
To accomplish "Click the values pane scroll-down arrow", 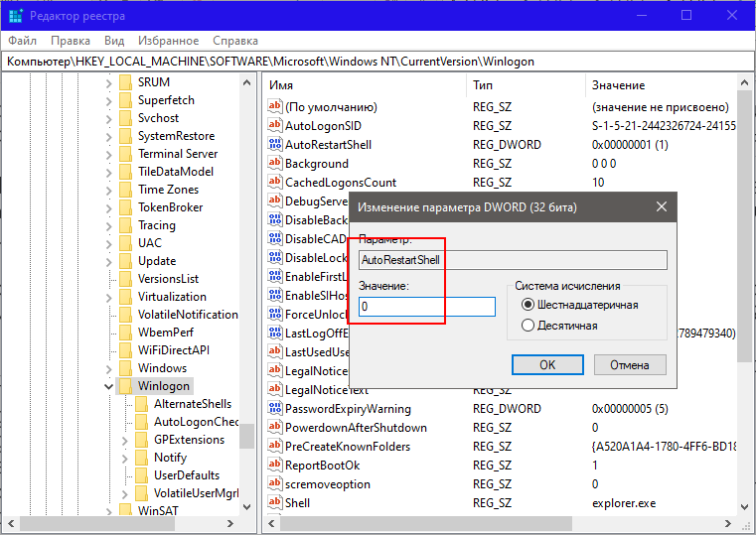I will click(x=744, y=507).
